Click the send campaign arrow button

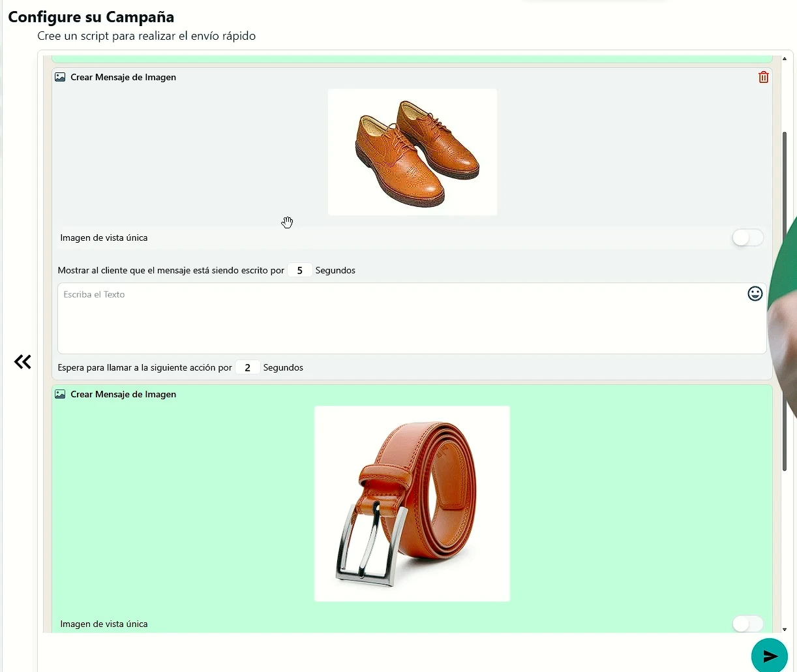(770, 656)
